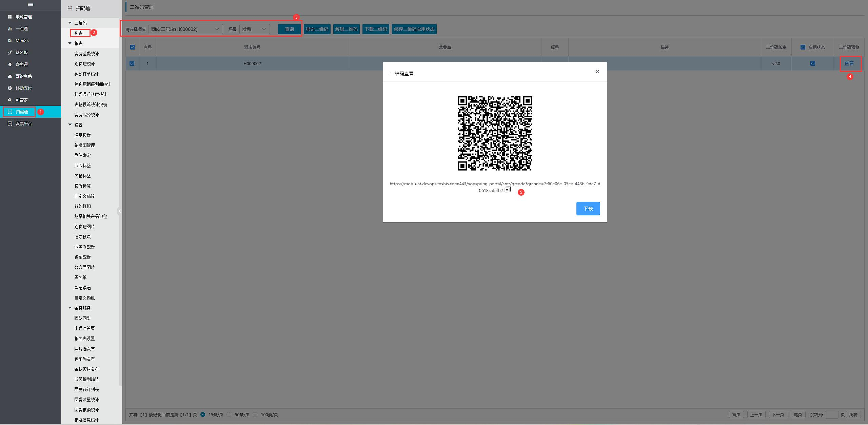This screenshot has width=868, height=425.
Task: Click the 扫码通 scan icon in sidebar
Action: tap(10, 112)
